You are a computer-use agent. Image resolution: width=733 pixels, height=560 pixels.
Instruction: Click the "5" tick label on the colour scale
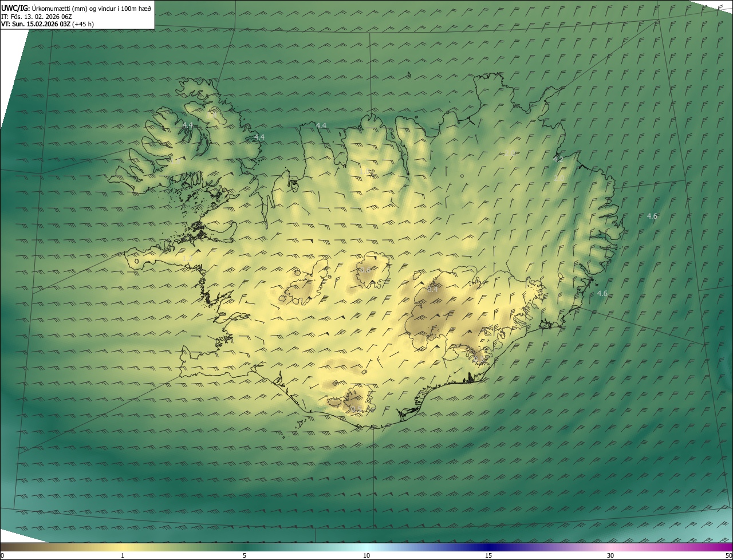[x=245, y=555]
